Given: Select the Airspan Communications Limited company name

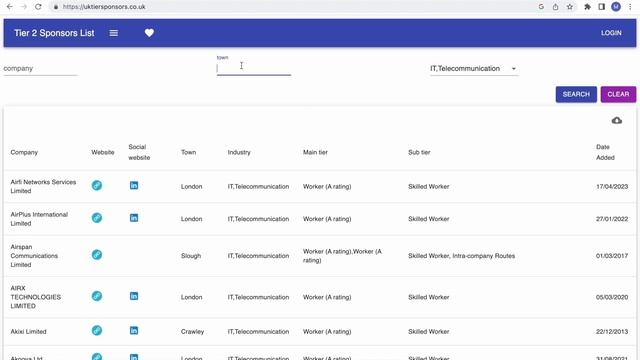Looking at the screenshot, I should pos(34,256).
